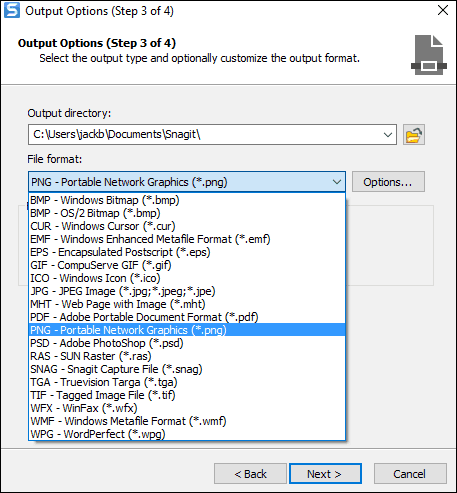Viewport: 457px width, 493px height.
Task: Go to Next step
Action: coord(325,474)
